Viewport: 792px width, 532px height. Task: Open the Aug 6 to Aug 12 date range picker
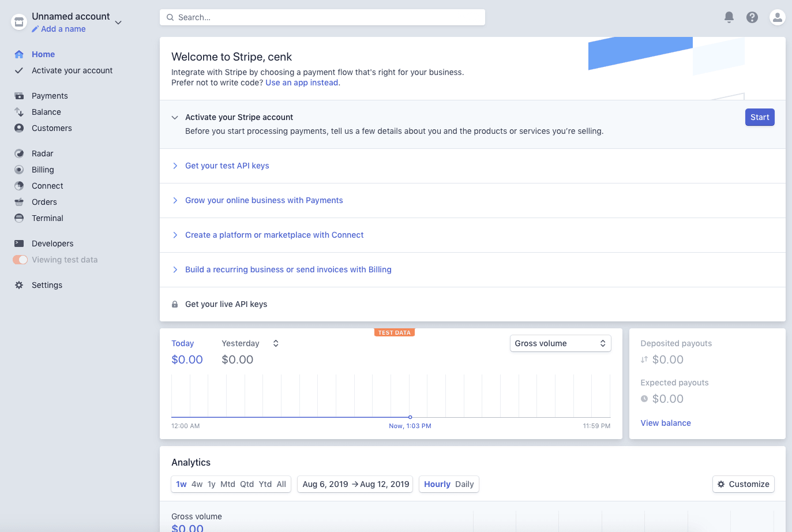click(x=355, y=484)
